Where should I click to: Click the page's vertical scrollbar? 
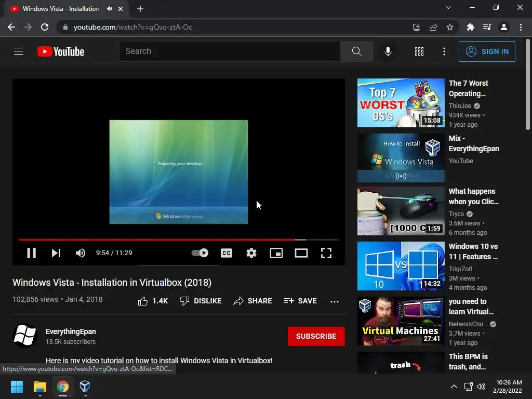tap(528, 85)
